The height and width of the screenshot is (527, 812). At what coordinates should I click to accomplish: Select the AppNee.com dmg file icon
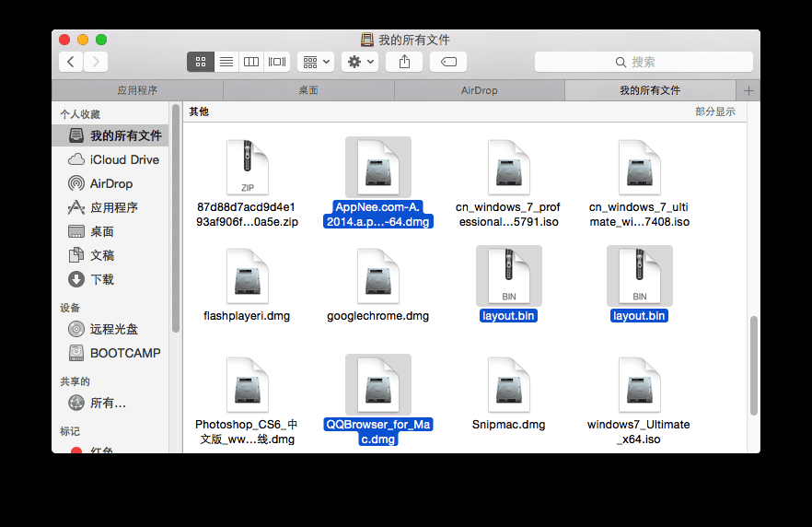(x=378, y=168)
